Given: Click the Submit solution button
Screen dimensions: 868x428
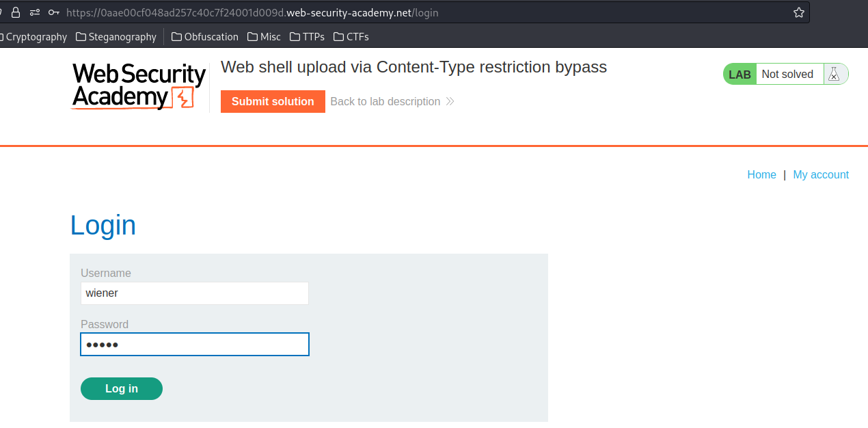Looking at the screenshot, I should tap(273, 101).
